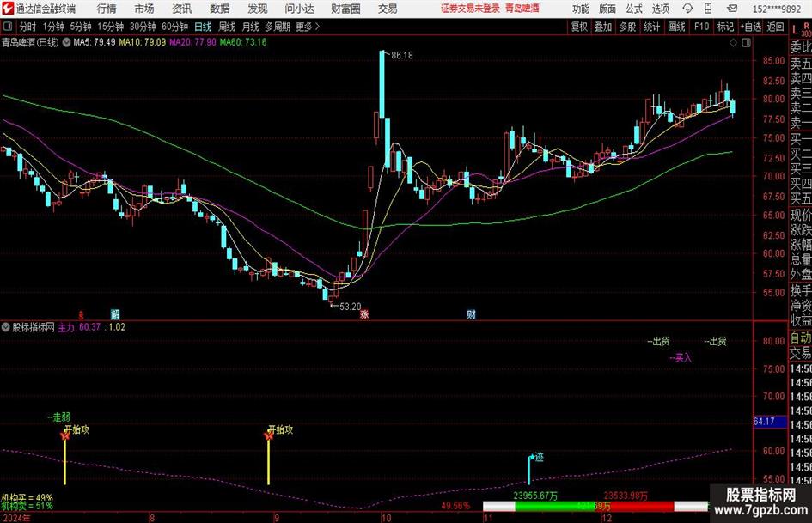
Task: Add stock via +自选 button
Action: coord(751,27)
